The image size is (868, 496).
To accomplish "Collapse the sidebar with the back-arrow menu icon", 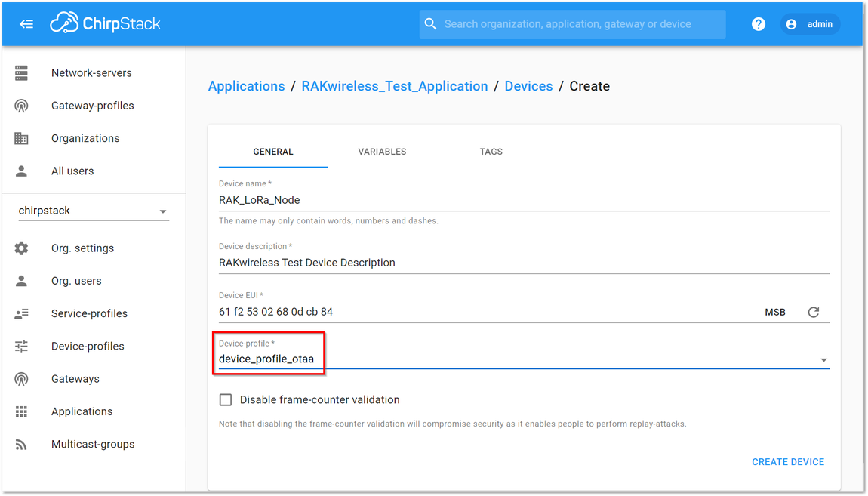I will pyautogui.click(x=26, y=24).
